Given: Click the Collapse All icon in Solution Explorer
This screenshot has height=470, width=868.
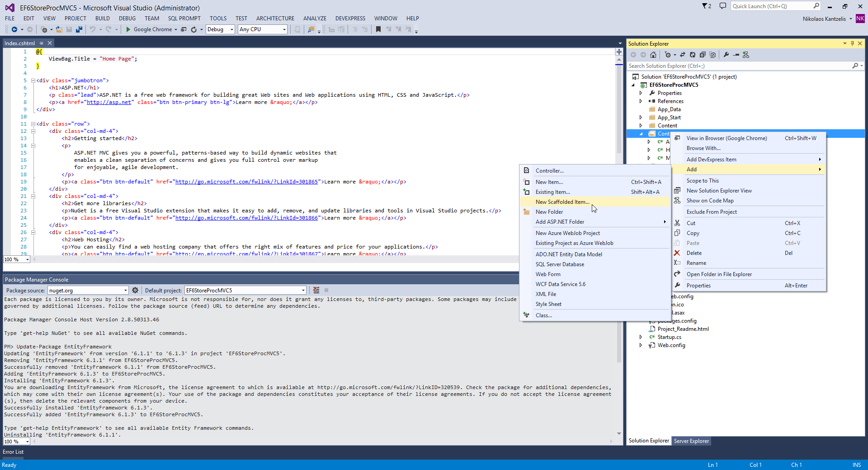Looking at the screenshot, I should pyautogui.click(x=703, y=55).
